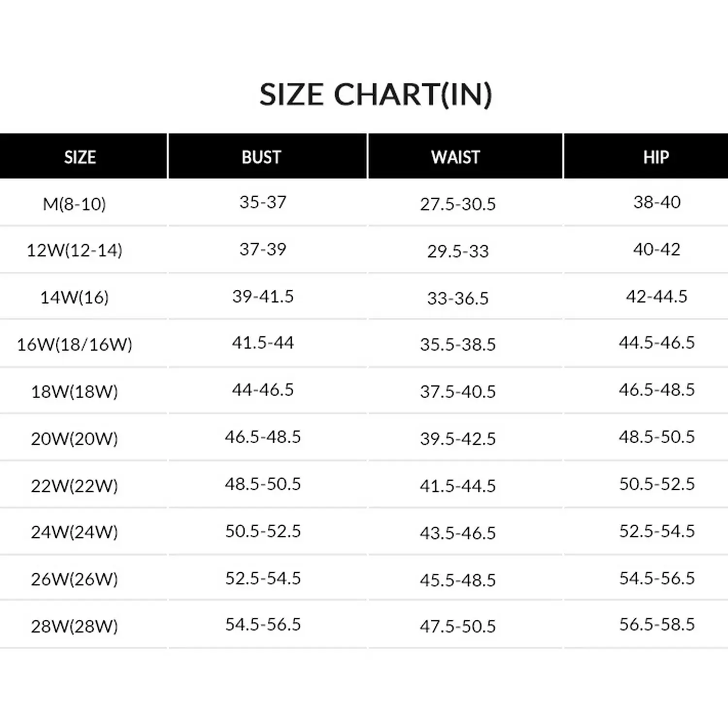Click the BUST column header
Screen dimensions: 728x728
(x=262, y=157)
